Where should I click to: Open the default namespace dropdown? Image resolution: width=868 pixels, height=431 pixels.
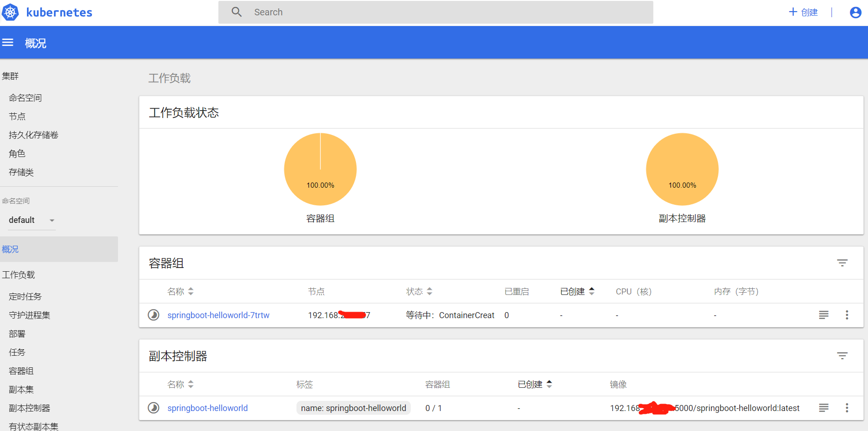pos(32,220)
